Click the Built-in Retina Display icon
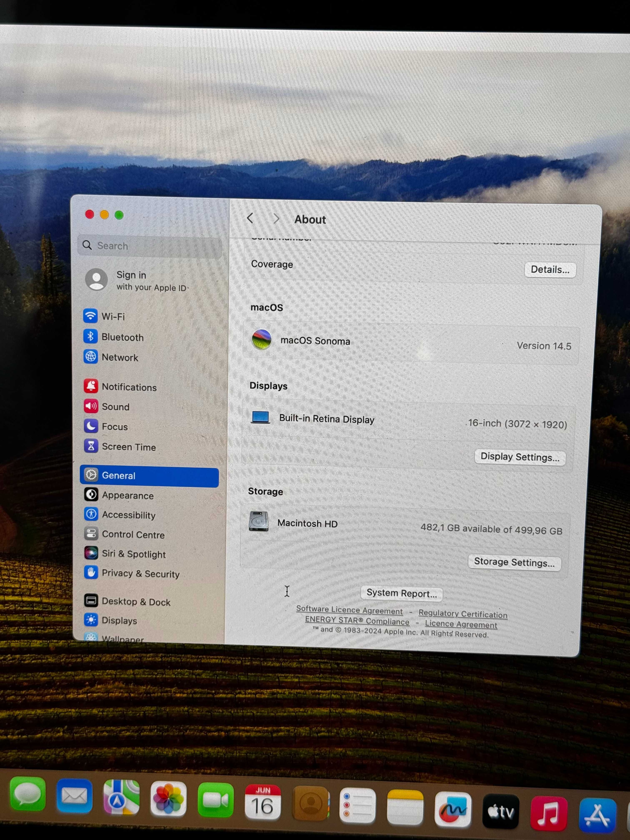This screenshot has width=630, height=840. pyautogui.click(x=260, y=417)
